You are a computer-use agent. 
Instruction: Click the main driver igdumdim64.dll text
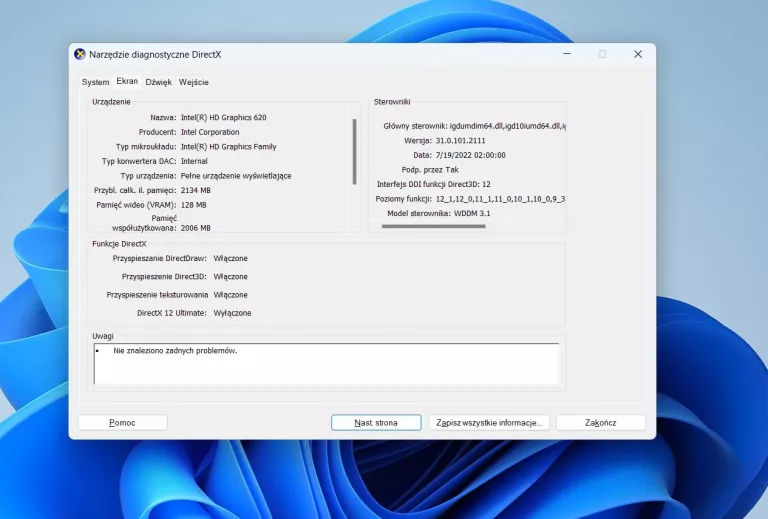pyautogui.click(x=507, y=126)
